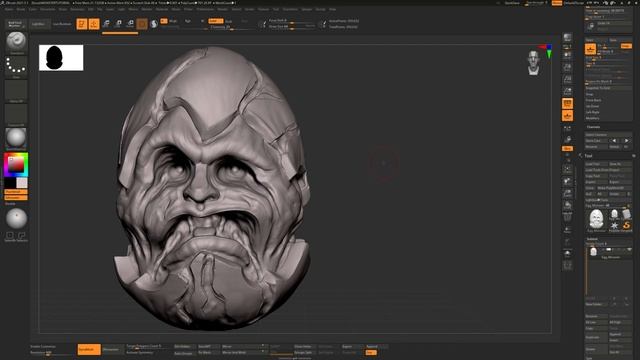Toggle the orange XYZ rotation button

pyautogui.click(x=567, y=149)
